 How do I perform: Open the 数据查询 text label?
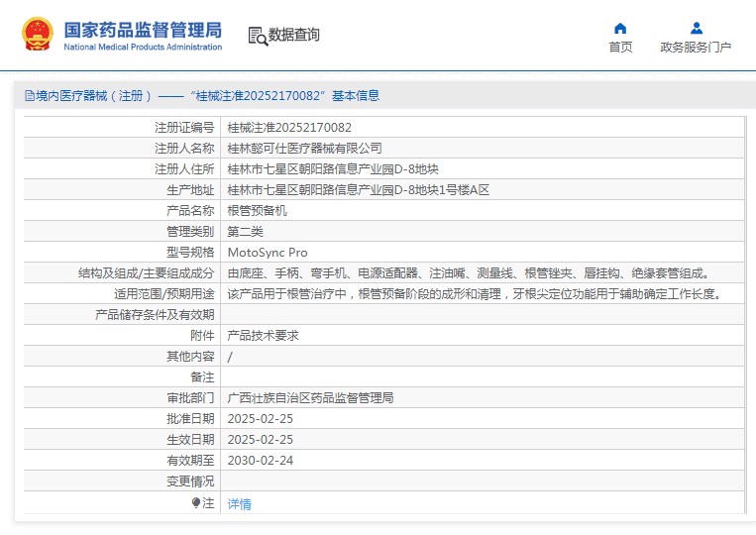pos(294,36)
